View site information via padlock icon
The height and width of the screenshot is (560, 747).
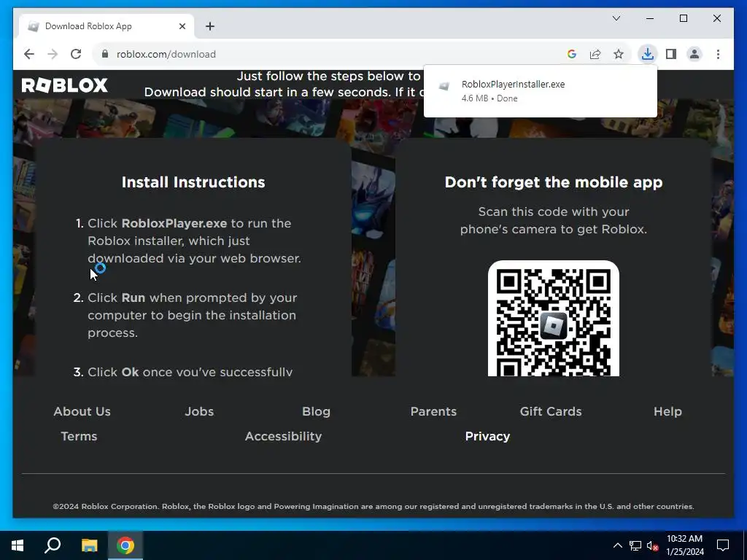[x=105, y=54]
